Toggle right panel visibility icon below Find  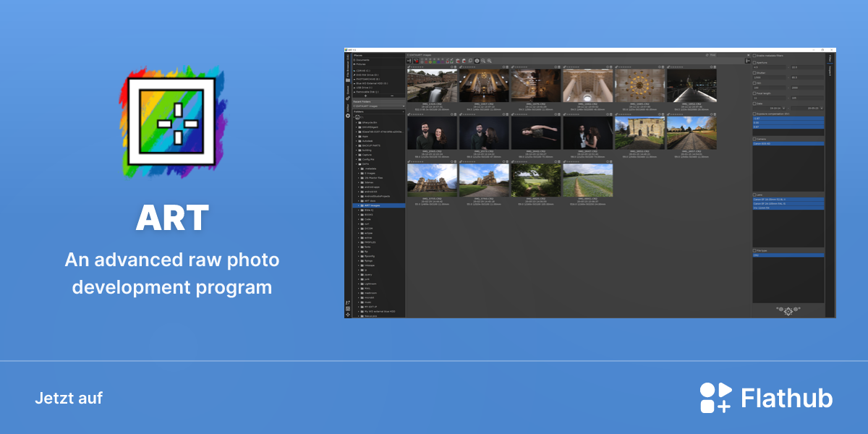[x=748, y=61]
